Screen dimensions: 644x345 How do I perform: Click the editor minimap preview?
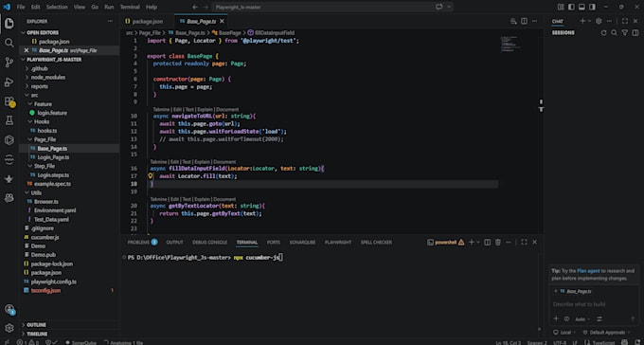(510, 44)
